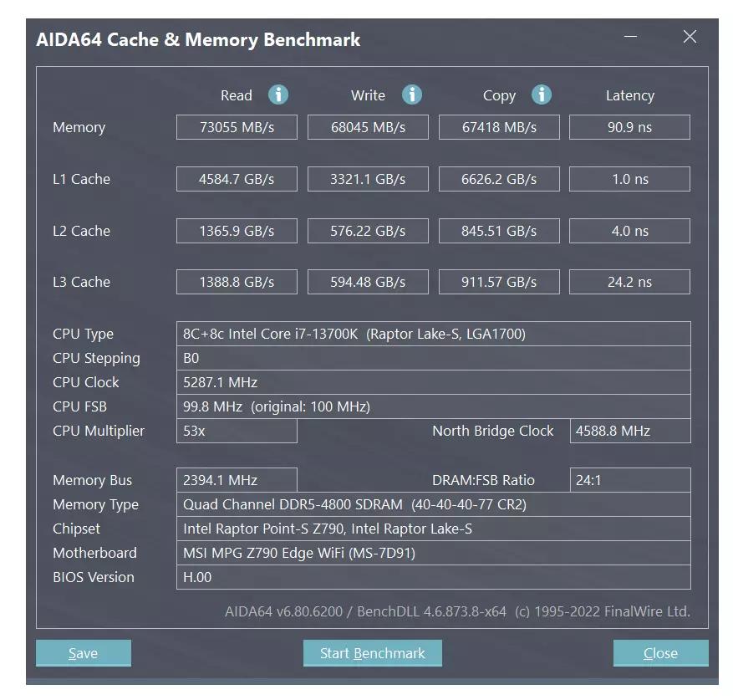733x700 pixels.
Task: Click the CPU Multiplier field showing 53x
Action: point(237,431)
